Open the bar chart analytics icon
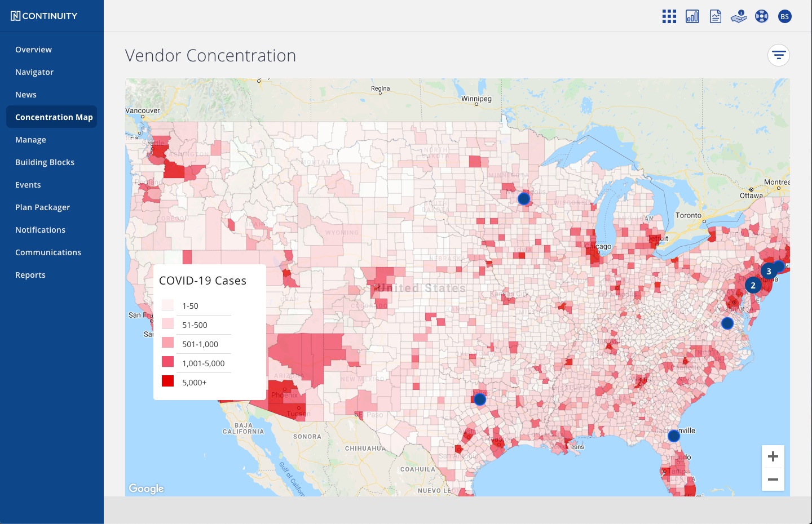Image resolution: width=812 pixels, height=524 pixels. click(x=692, y=16)
